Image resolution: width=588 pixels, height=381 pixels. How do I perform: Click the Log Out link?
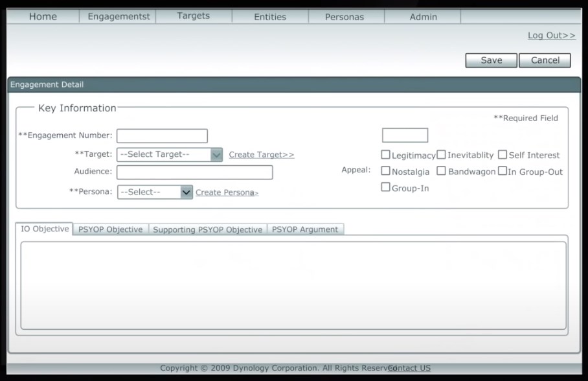551,36
